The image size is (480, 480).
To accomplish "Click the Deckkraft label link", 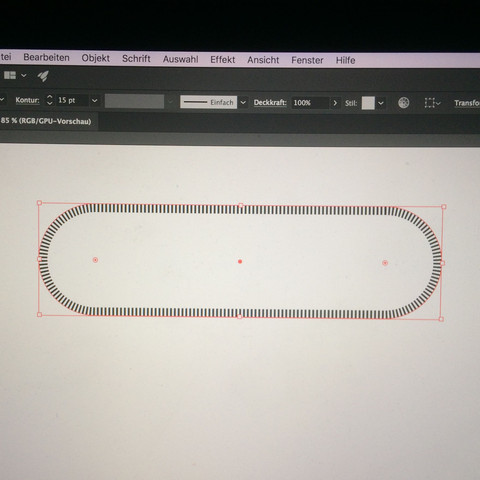I will 270,102.
